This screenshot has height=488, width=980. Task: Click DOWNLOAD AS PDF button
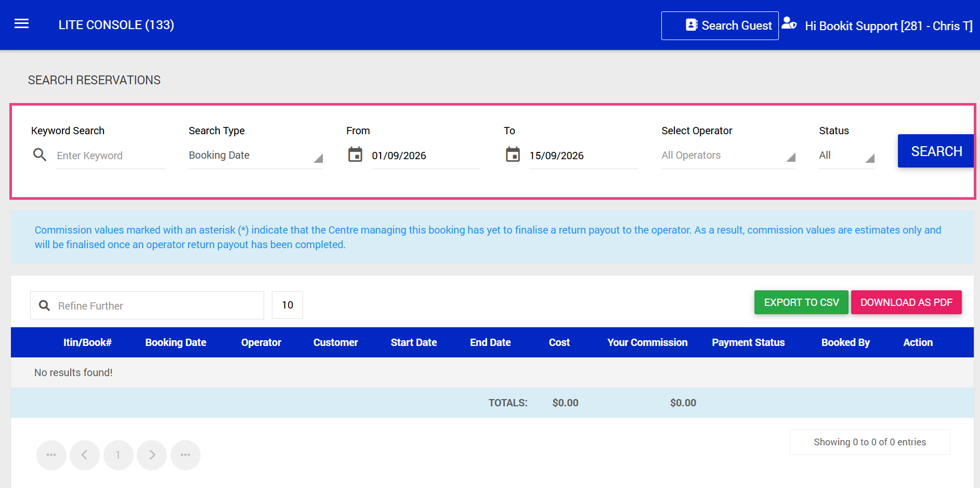[x=906, y=302]
